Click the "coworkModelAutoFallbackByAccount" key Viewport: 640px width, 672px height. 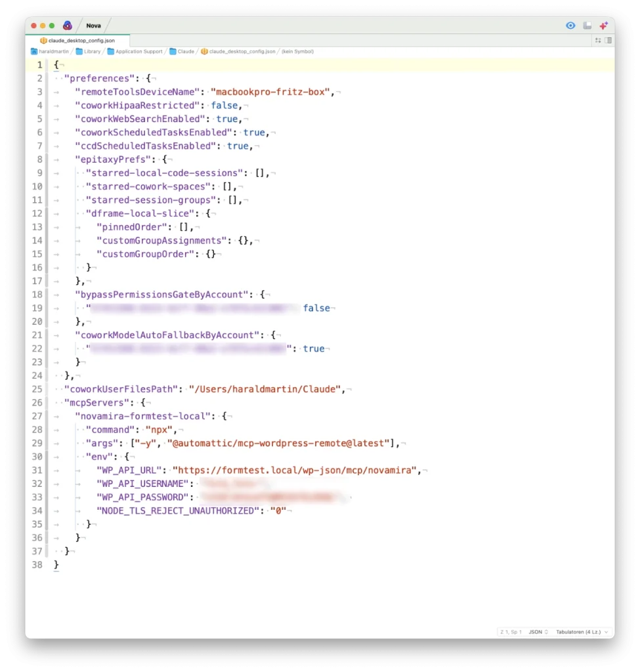point(167,335)
